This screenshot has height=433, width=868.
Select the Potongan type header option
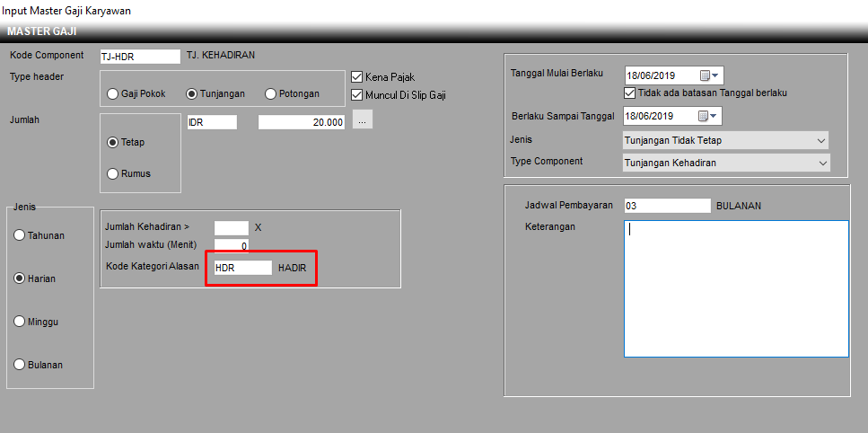270,93
